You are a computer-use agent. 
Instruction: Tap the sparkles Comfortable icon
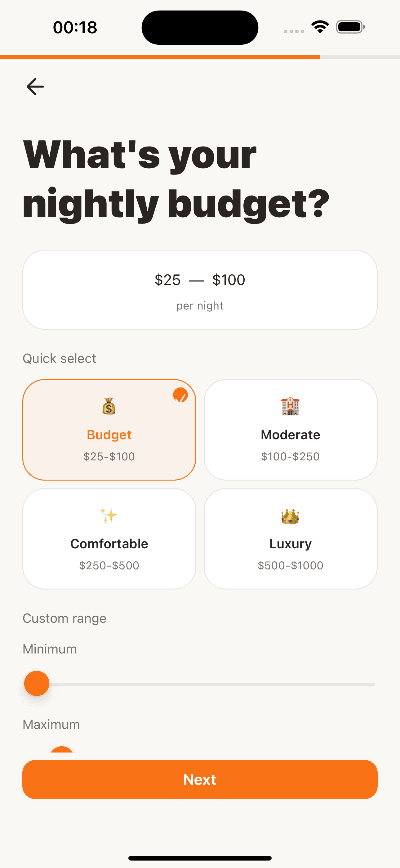click(x=109, y=515)
